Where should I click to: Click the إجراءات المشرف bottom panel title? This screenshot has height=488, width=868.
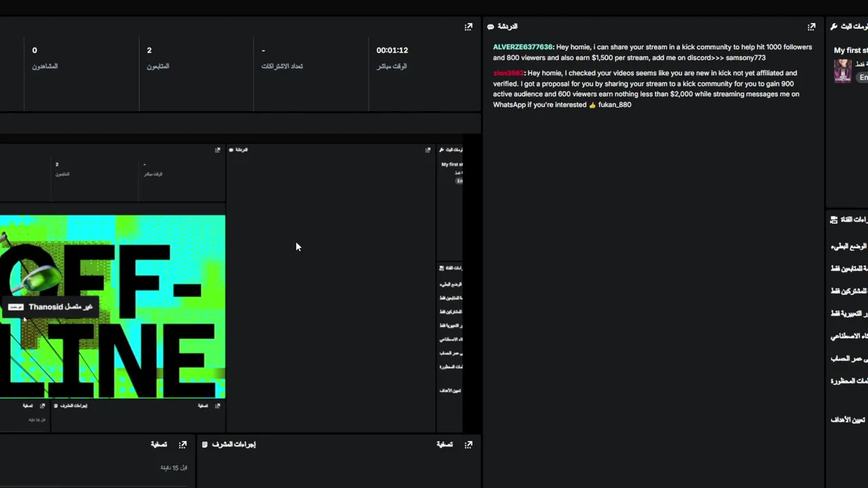(234, 445)
